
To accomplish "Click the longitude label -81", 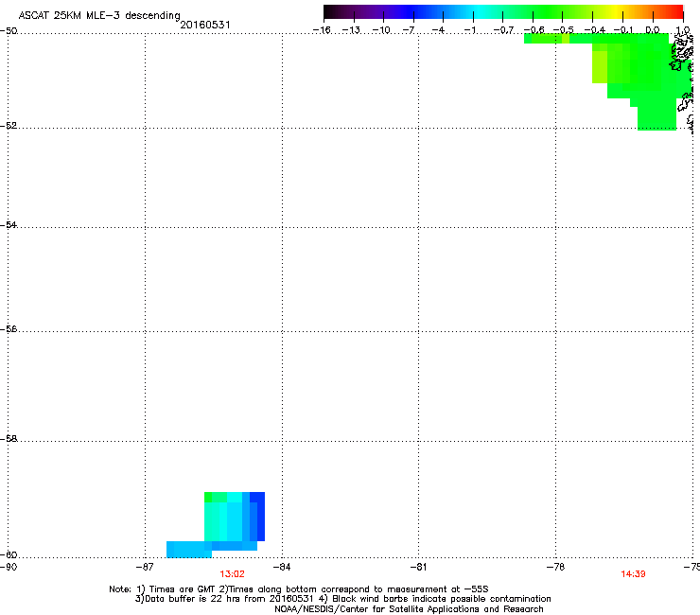I will (x=418, y=567).
